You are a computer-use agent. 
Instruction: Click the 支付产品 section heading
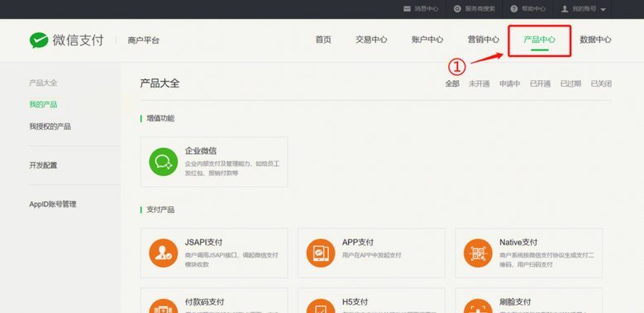point(160,210)
